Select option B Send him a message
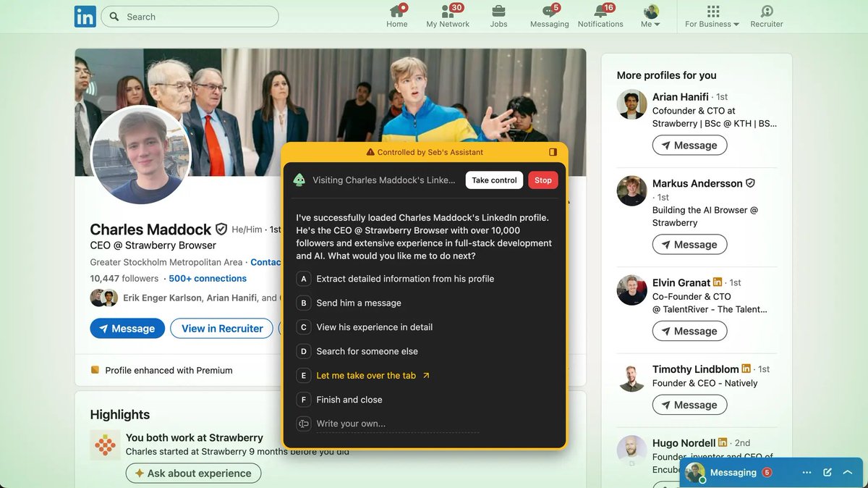Screen dimensions: 868x488 pos(349,303)
